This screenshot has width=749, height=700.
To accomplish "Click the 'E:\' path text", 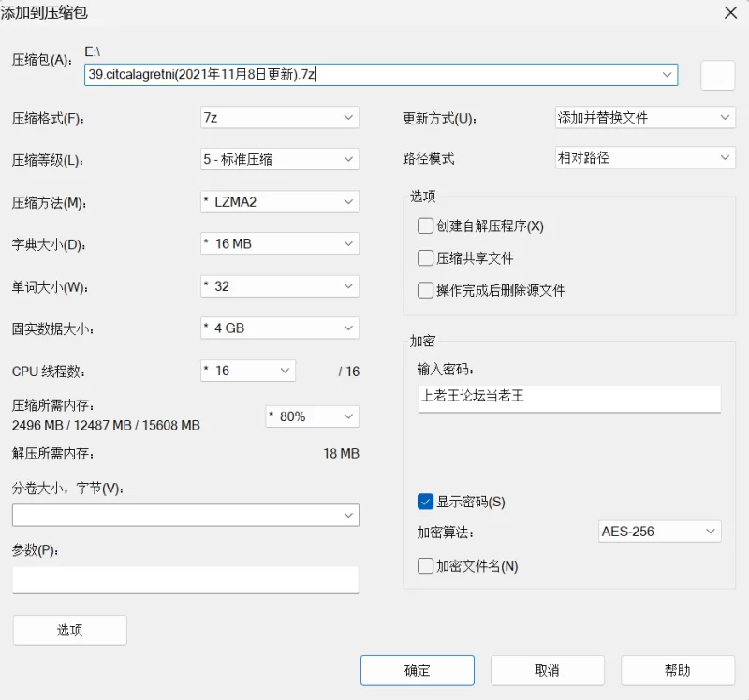I will pos(92,51).
